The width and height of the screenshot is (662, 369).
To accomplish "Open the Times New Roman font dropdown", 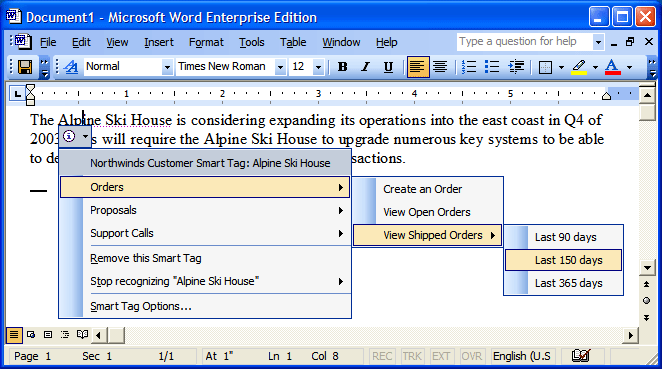I will coord(280,67).
